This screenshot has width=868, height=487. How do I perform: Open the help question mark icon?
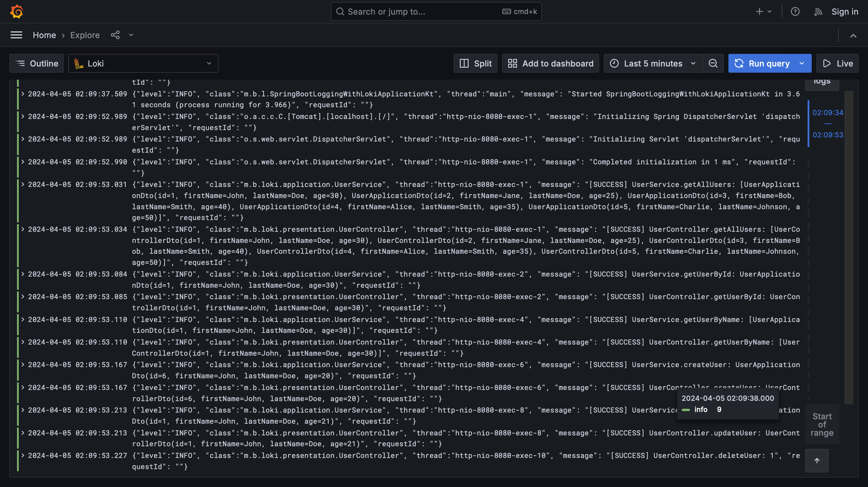pyautogui.click(x=795, y=11)
